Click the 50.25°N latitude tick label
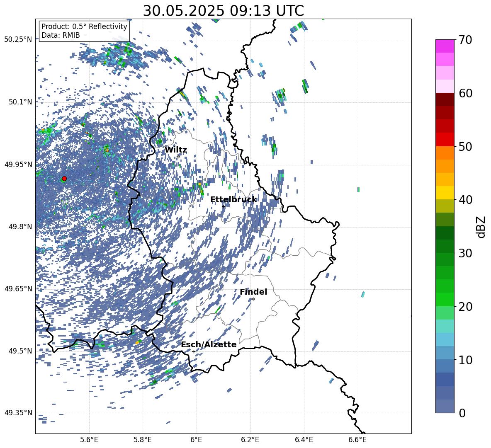491x448 pixels. pos(18,40)
